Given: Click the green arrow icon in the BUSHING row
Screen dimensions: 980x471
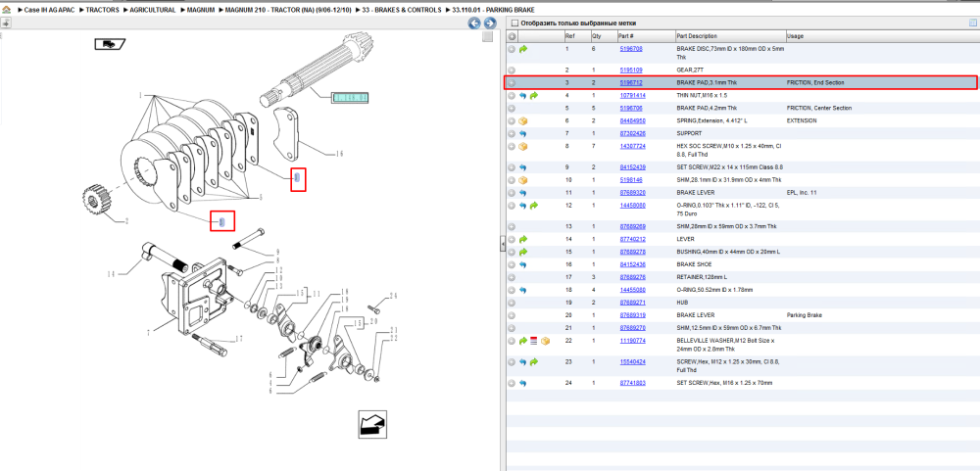Looking at the screenshot, I should coord(523,252).
